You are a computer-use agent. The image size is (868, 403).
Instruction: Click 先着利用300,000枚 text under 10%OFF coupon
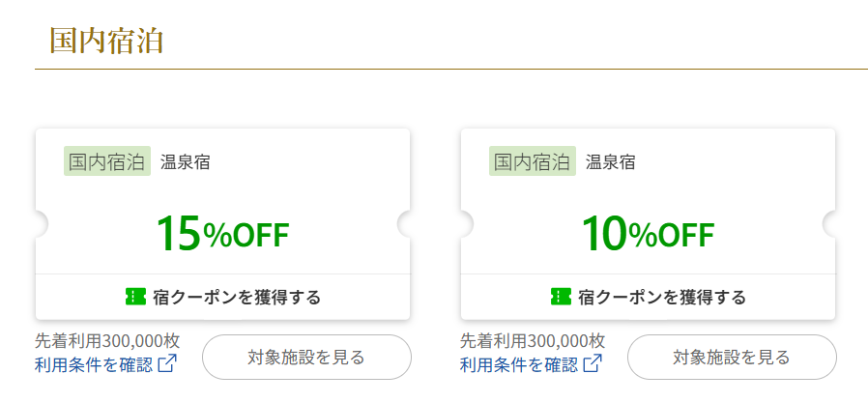pos(533,341)
